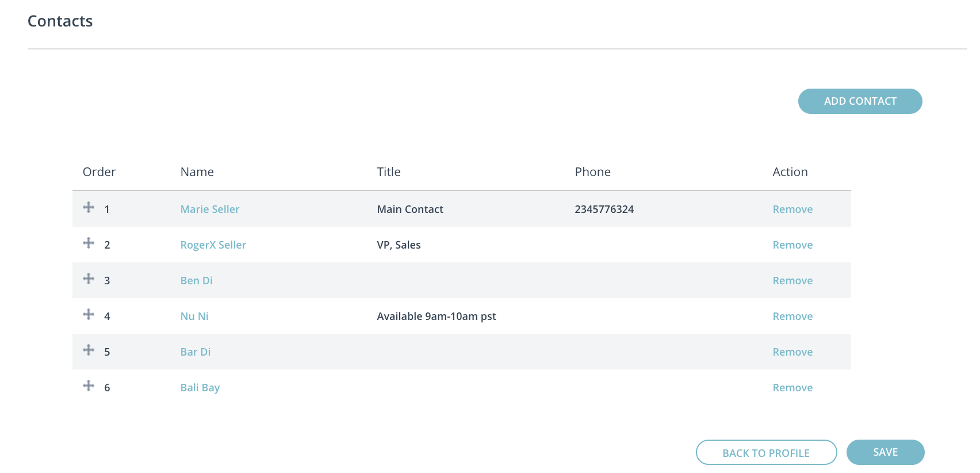This screenshot has height=473, width=980.
Task: Click the 'VP, Sales' title cell
Action: coord(399,245)
